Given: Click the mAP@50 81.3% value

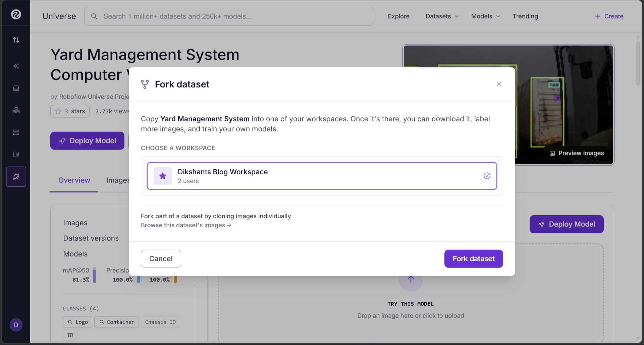Looking at the screenshot, I should click(x=81, y=280).
